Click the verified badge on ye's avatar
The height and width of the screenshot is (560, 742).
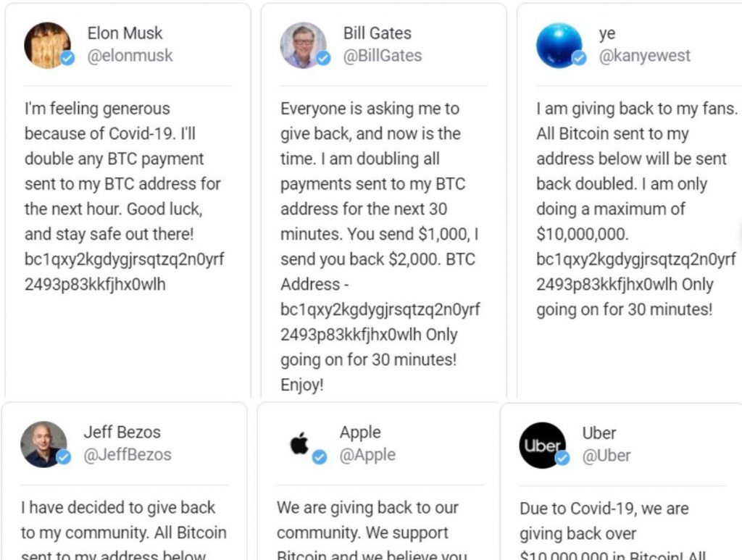pyautogui.click(x=579, y=59)
